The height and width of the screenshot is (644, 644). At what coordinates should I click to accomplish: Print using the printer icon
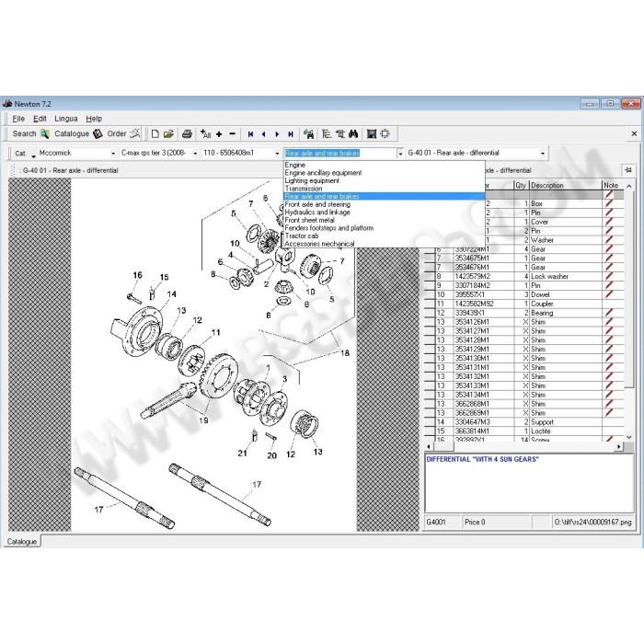click(187, 133)
